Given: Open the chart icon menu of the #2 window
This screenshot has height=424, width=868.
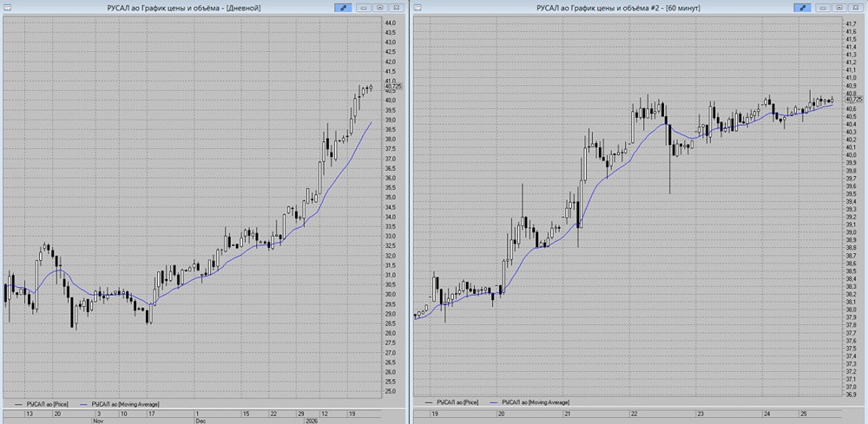Looking at the screenshot, I should 418,8.
